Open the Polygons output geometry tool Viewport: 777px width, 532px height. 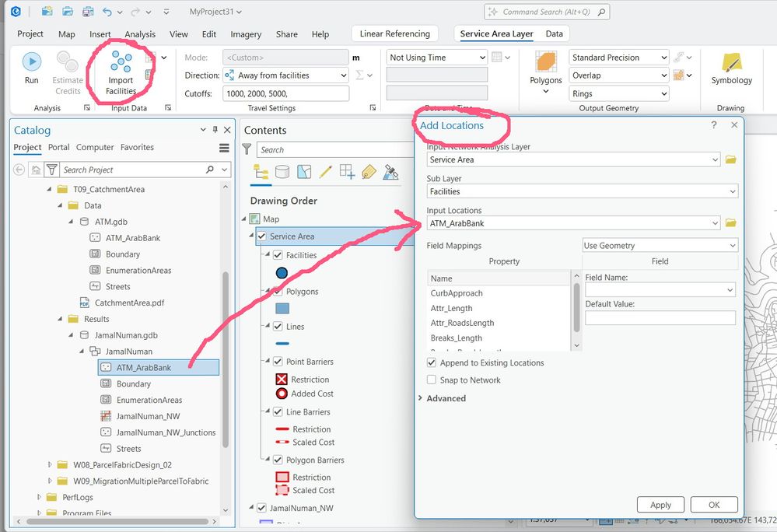[x=545, y=72]
